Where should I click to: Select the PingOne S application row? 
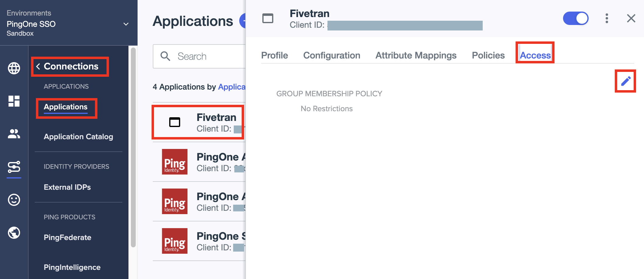coord(199,241)
